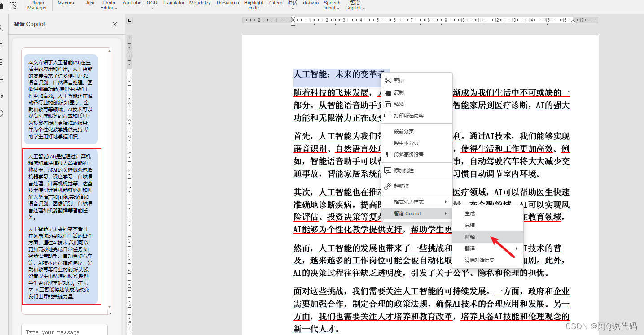
Task: Expand the 格式化为样式 submenu
Action: (416, 202)
